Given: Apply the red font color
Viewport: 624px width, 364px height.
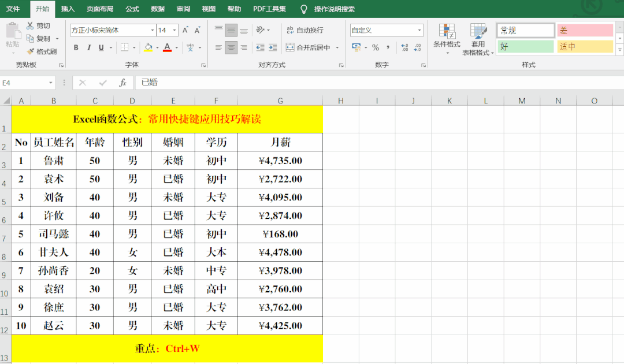Looking at the screenshot, I should tap(168, 47).
